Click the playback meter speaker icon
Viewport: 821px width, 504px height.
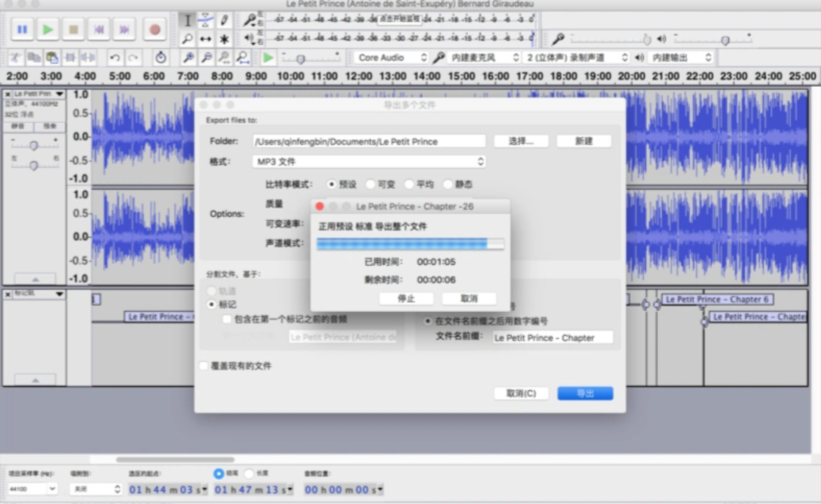[x=250, y=38]
